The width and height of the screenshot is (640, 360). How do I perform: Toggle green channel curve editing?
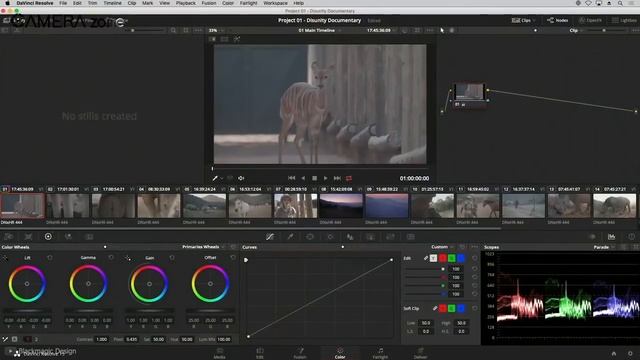pyautogui.click(x=451, y=258)
